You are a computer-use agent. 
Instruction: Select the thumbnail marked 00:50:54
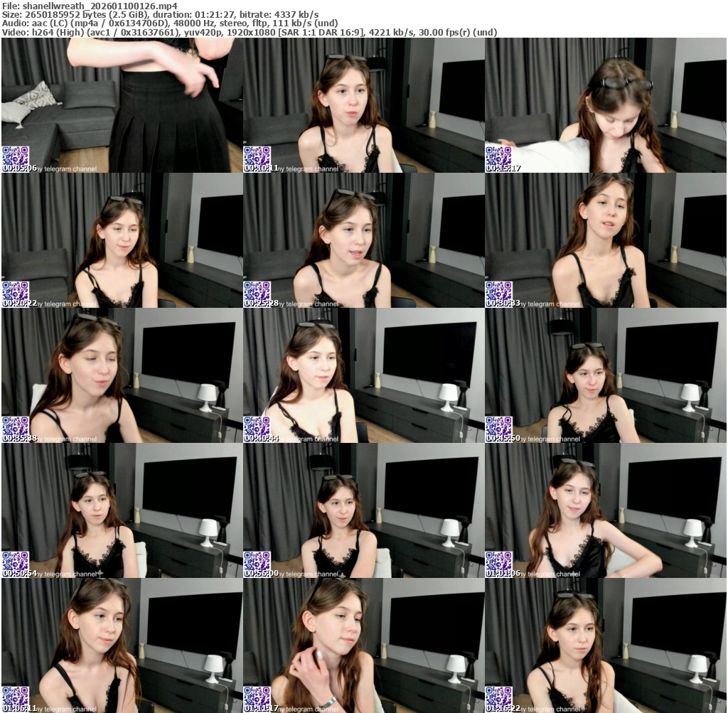click(122, 510)
